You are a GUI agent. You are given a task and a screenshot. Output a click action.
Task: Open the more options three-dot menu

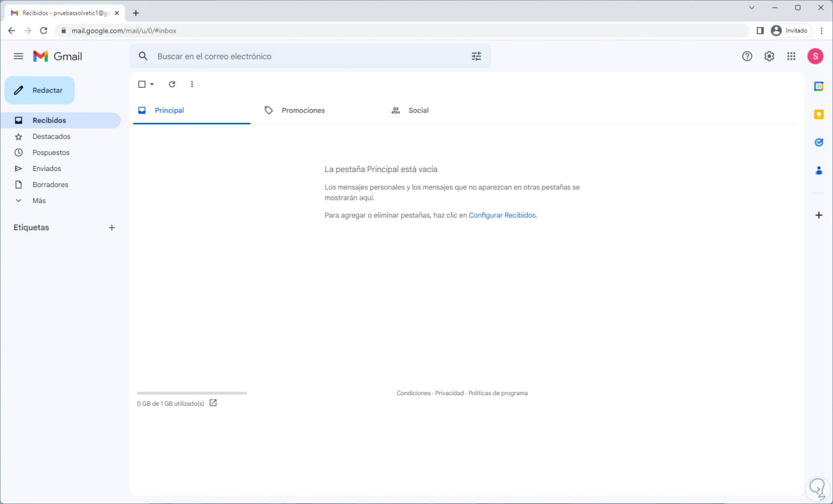[192, 84]
